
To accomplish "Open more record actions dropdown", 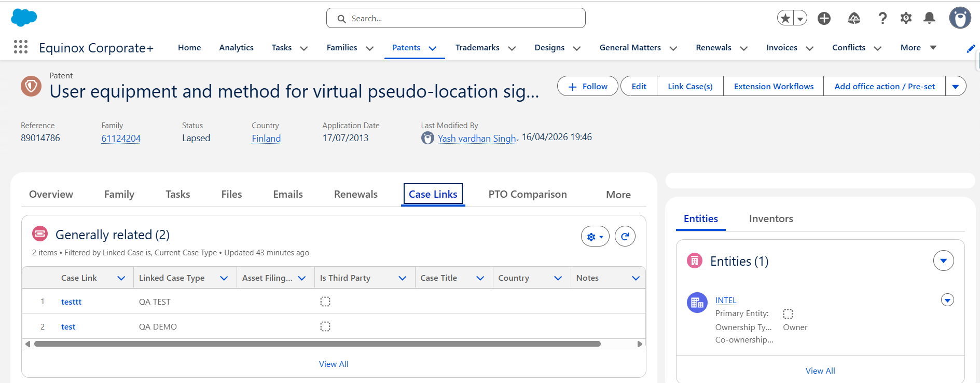I will tap(956, 86).
